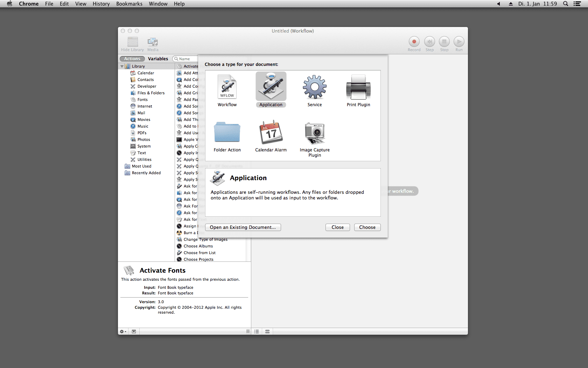Screen dimensions: 588x368
Task: Open the Chrome menu in menu bar
Action: pyautogui.click(x=29, y=4)
